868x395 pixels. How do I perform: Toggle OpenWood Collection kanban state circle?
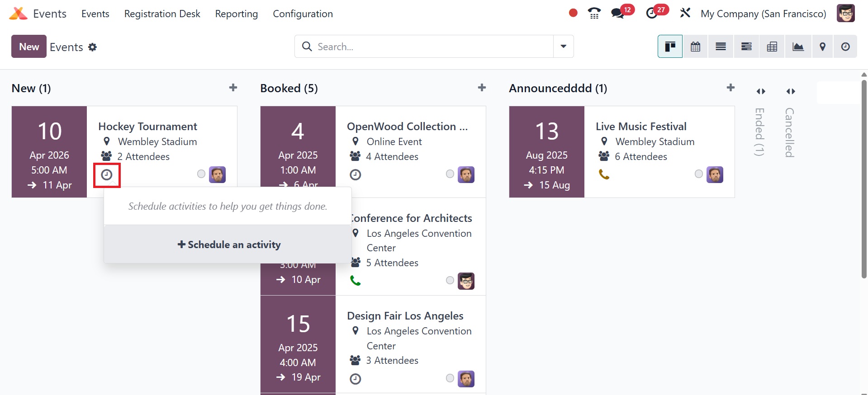[450, 174]
